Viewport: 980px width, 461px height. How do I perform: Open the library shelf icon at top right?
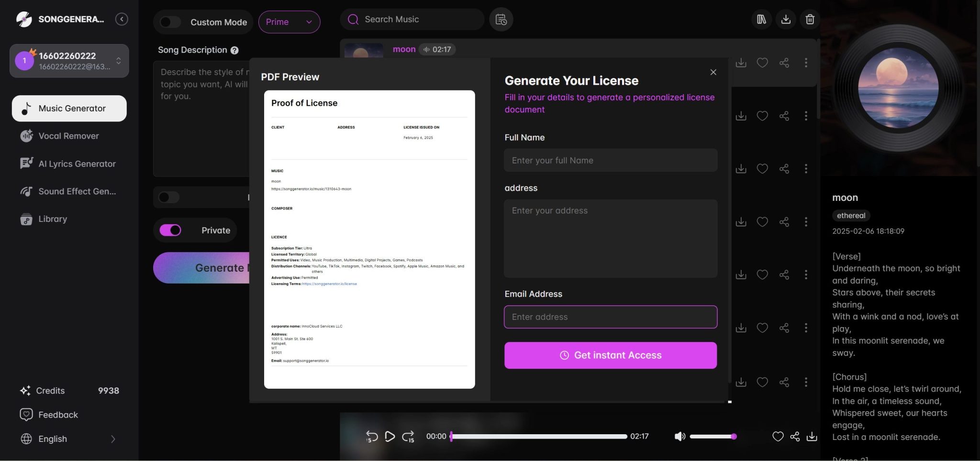[x=761, y=19]
